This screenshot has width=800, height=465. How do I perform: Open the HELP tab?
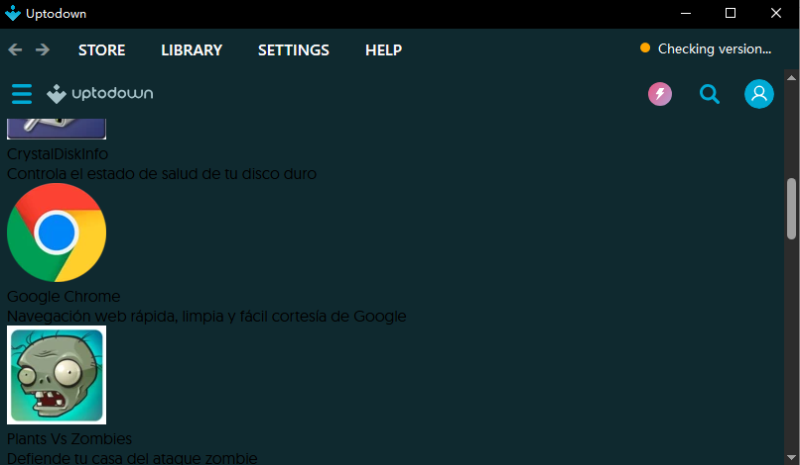click(x=383, y=50)
